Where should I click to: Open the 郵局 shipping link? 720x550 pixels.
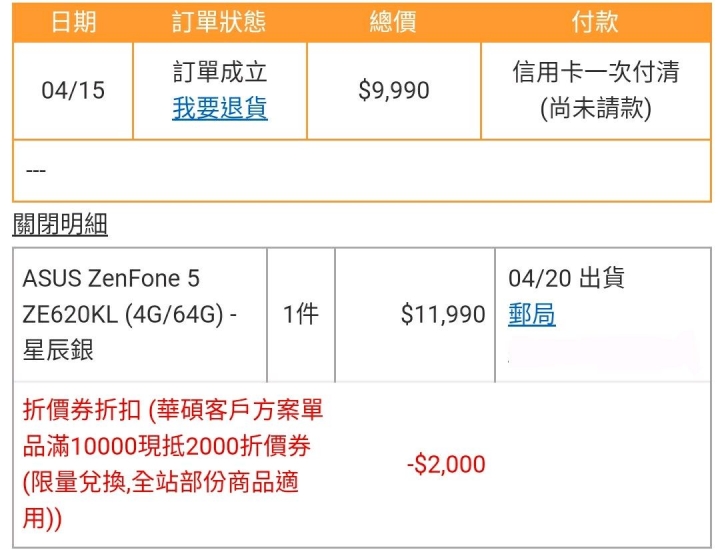tap(532, 314)
